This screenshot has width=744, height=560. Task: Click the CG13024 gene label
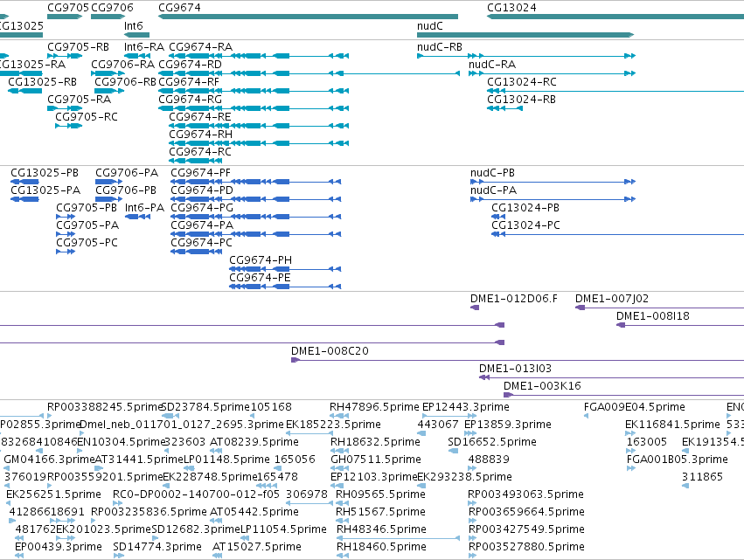point(511,8)
